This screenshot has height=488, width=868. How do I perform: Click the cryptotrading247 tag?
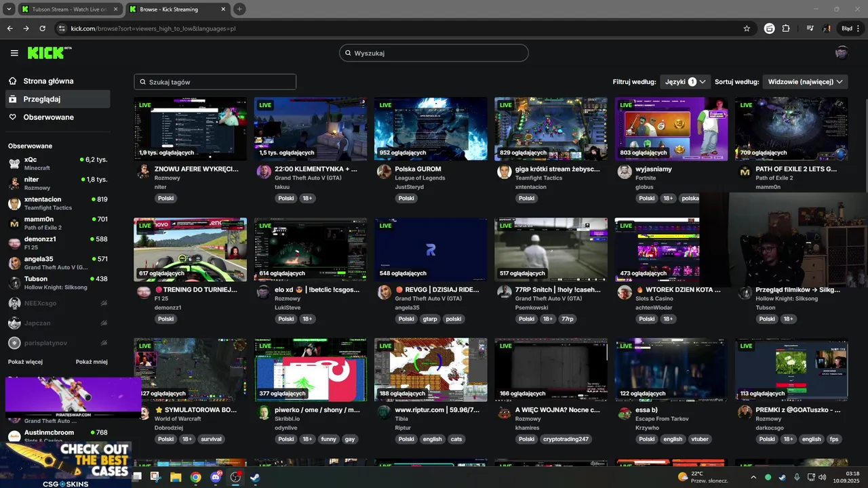(x=566, y=439)
